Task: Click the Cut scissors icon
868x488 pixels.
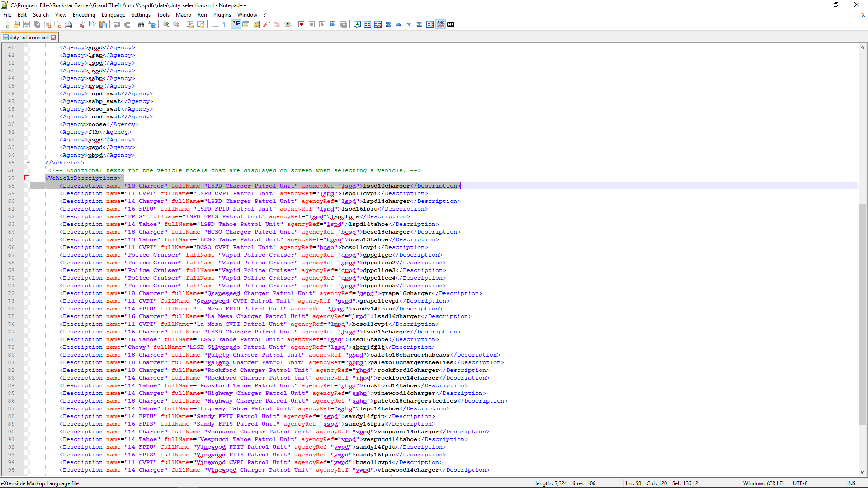Action: 82,24
